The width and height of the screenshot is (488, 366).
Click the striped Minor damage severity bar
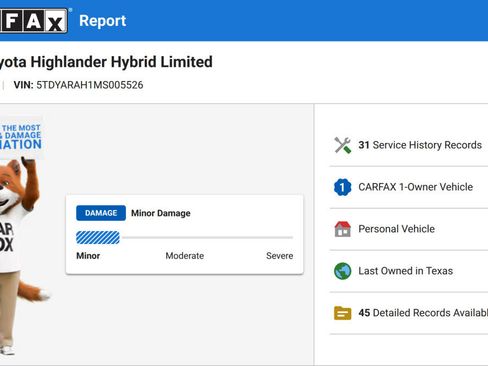pos(98,238)
